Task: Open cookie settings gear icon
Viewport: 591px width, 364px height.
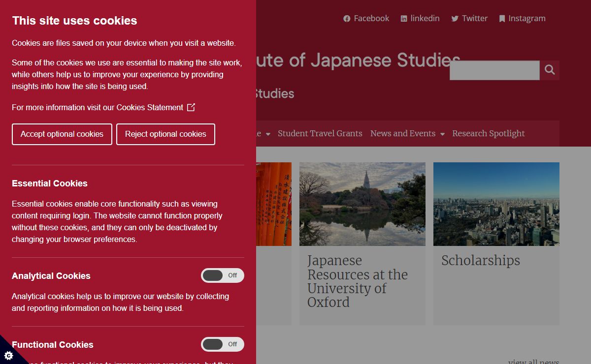Action: click(8, 355)
